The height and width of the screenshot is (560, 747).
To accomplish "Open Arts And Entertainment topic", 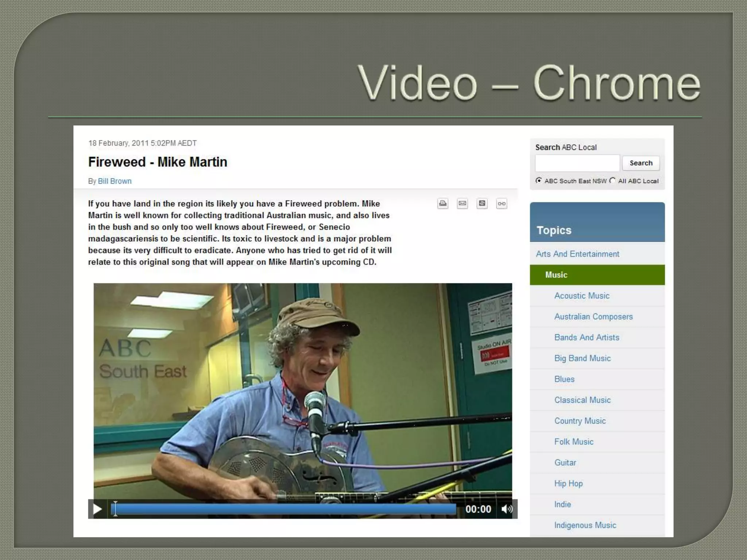I will tap(577, 254).
